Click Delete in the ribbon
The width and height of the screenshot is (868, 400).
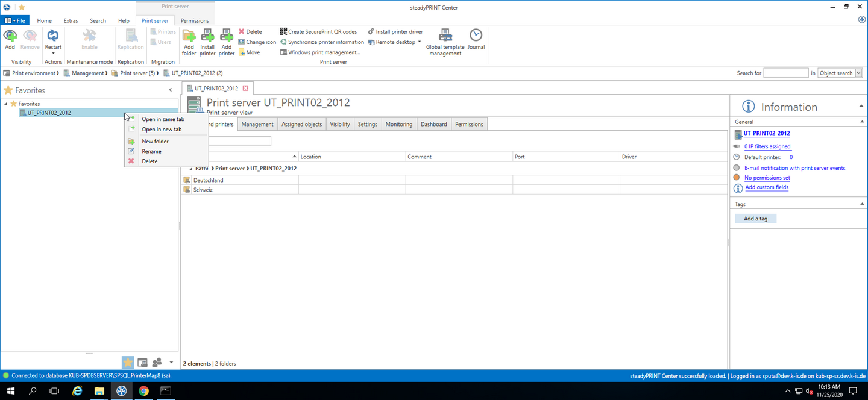(250, 31)
